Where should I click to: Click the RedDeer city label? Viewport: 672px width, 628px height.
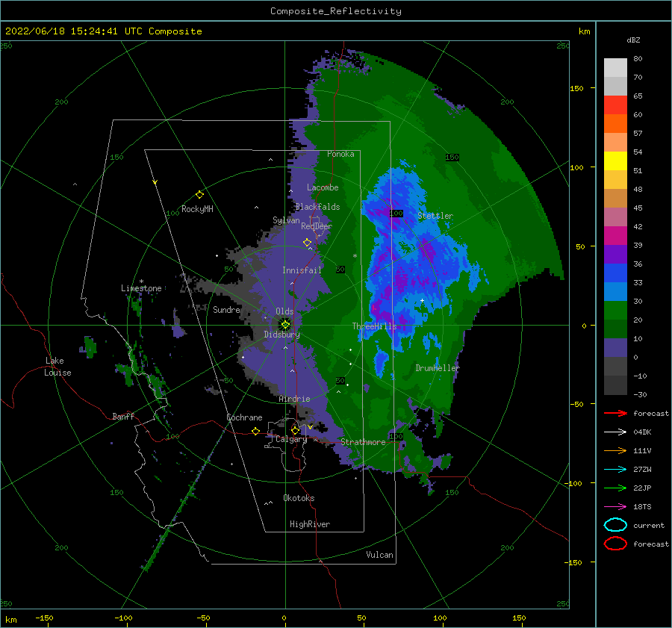tap(317, 226)
